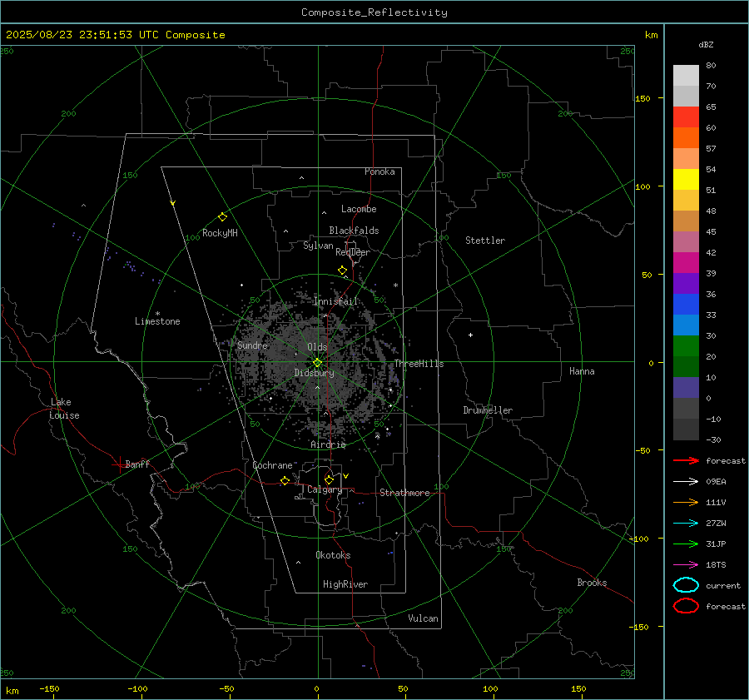Click the Okotoks town label
Screen dimensions: 749x700
point(333,555)
